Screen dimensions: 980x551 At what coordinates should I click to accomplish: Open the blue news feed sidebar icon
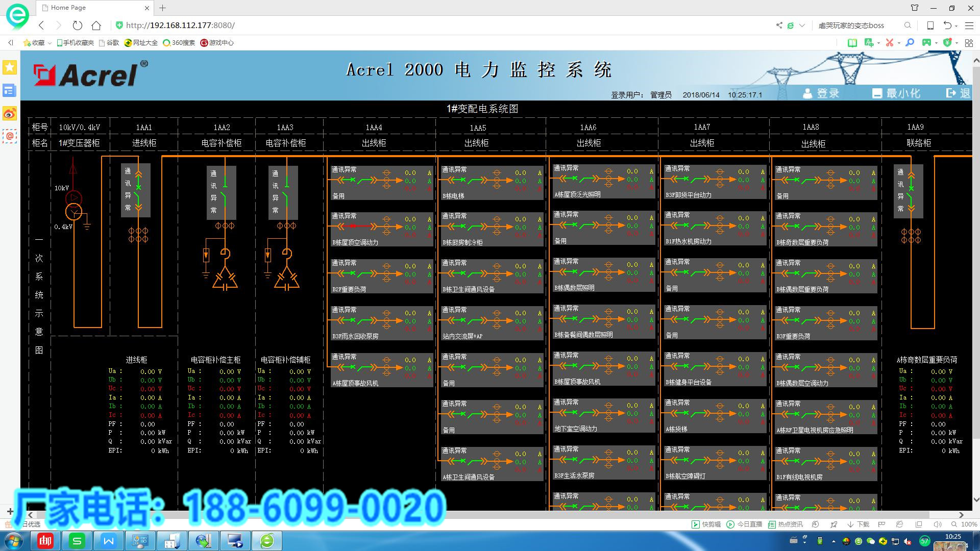(x=10, y=90)
